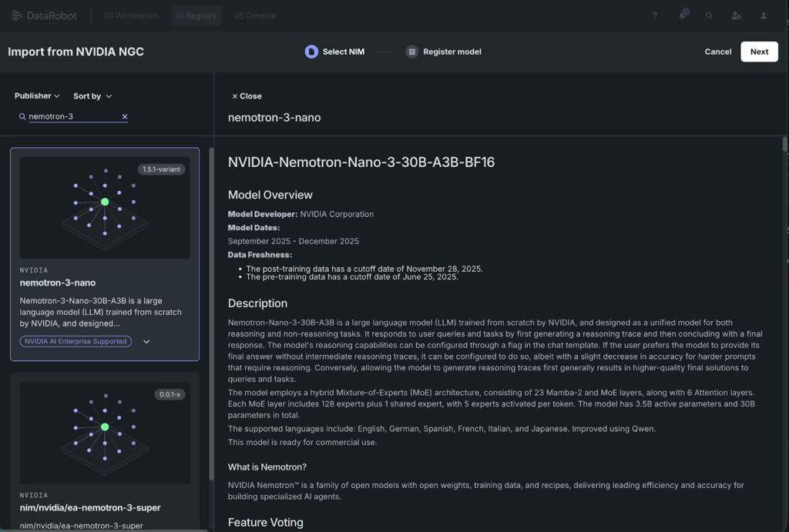Switch to the Workbench tab
Viewport: 789px width, 532px height.
tap(130, 15)
